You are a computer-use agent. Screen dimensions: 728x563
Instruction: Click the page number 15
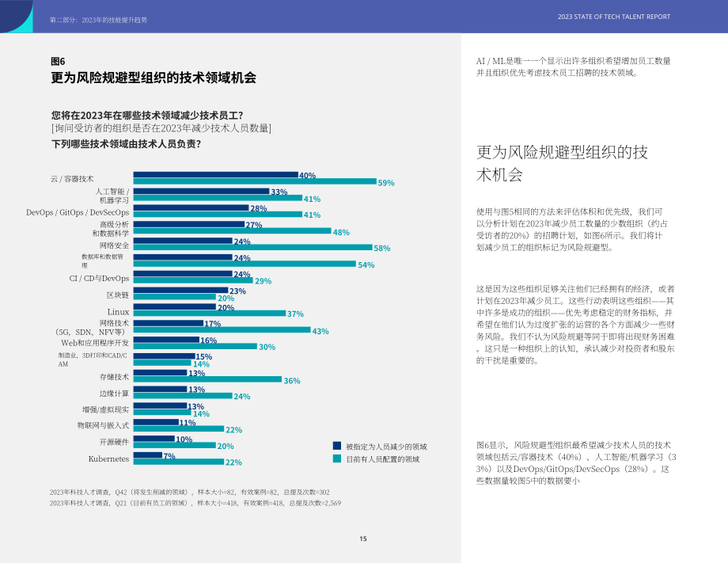pyautogui.click(x=363, y=538)
